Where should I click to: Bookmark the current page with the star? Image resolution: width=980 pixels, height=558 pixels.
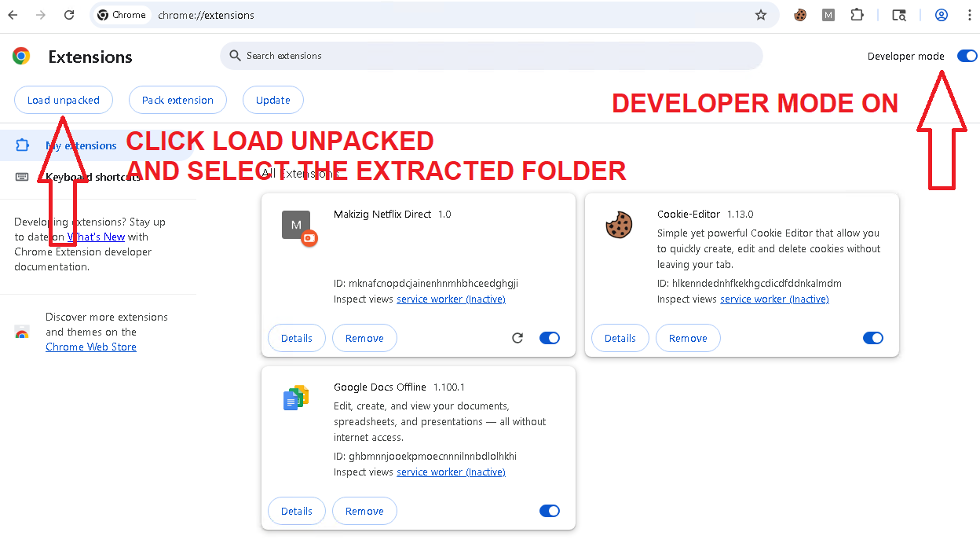pos(760,15)
